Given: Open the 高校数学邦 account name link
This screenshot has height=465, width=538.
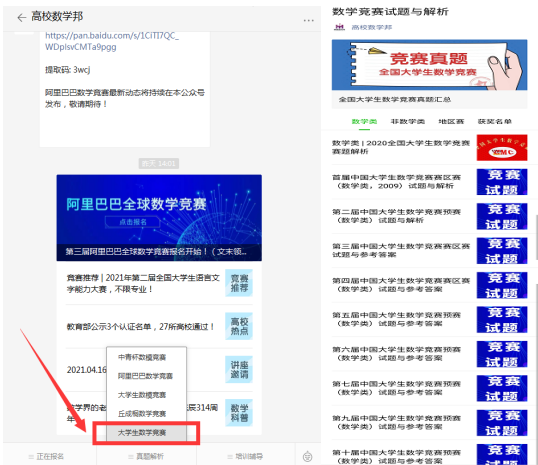Looking at the screenshot, I should pyautogui.click(x=372, y=27).
